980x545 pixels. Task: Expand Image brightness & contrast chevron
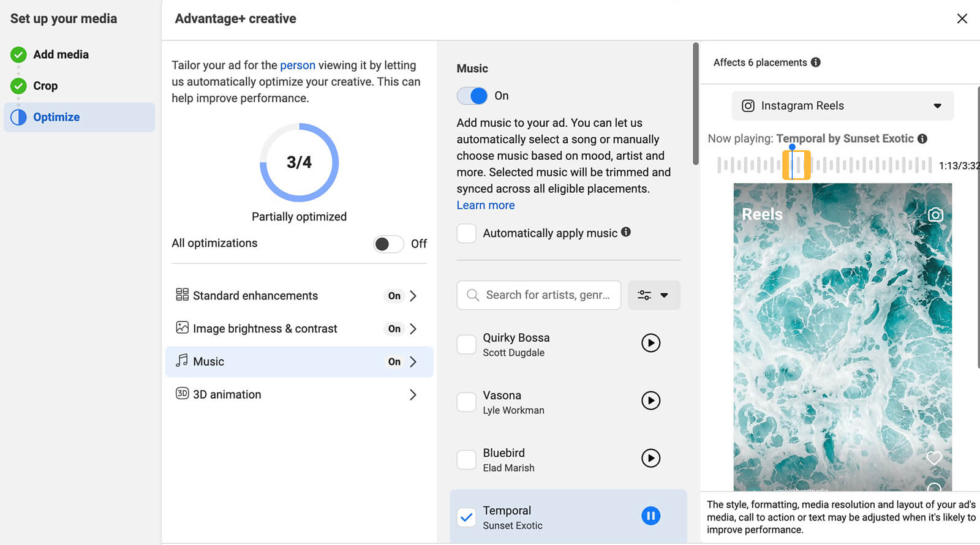tap(413, 329)
